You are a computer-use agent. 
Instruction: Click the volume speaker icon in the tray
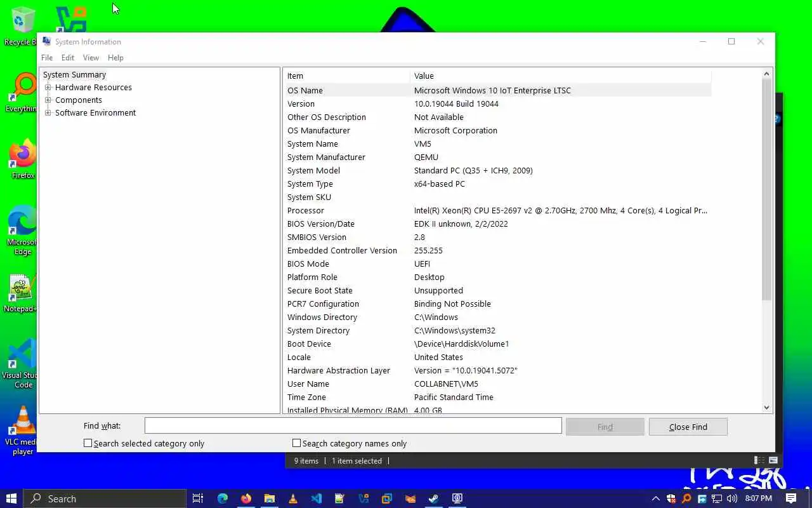(x=732, y=498)
